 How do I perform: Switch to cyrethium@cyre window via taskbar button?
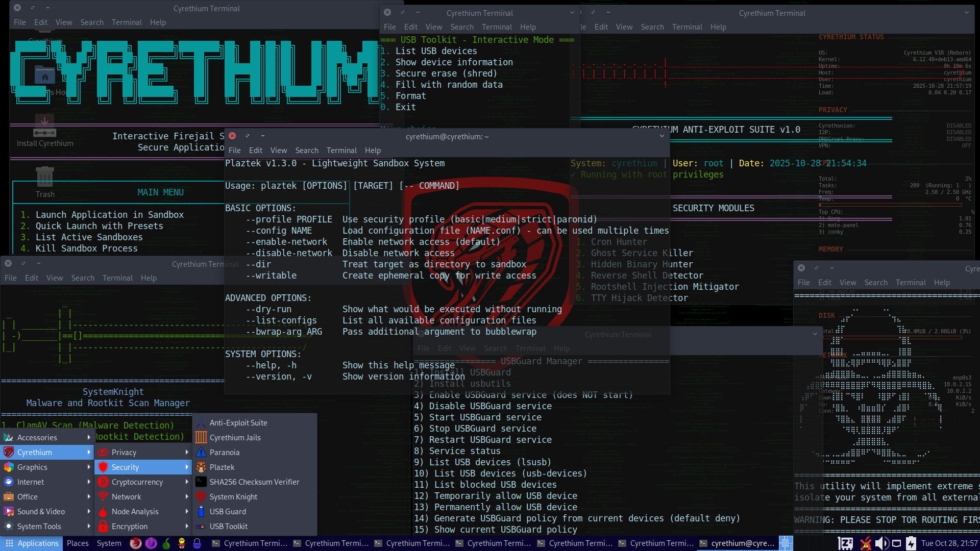click(x=738, y=543)
